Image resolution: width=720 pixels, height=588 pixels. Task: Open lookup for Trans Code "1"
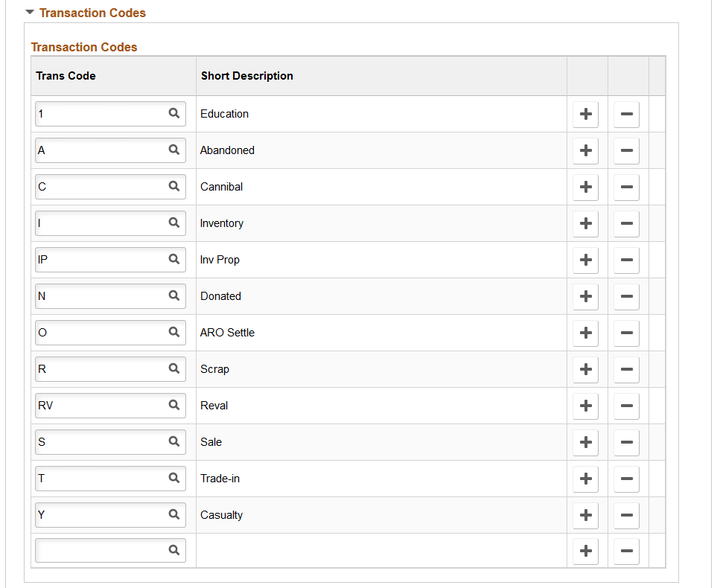(x=173, y=113)
